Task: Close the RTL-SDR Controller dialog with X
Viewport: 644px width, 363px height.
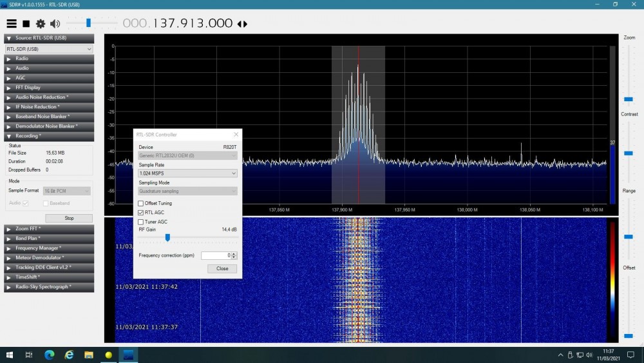Action: [x=236, y=134]
